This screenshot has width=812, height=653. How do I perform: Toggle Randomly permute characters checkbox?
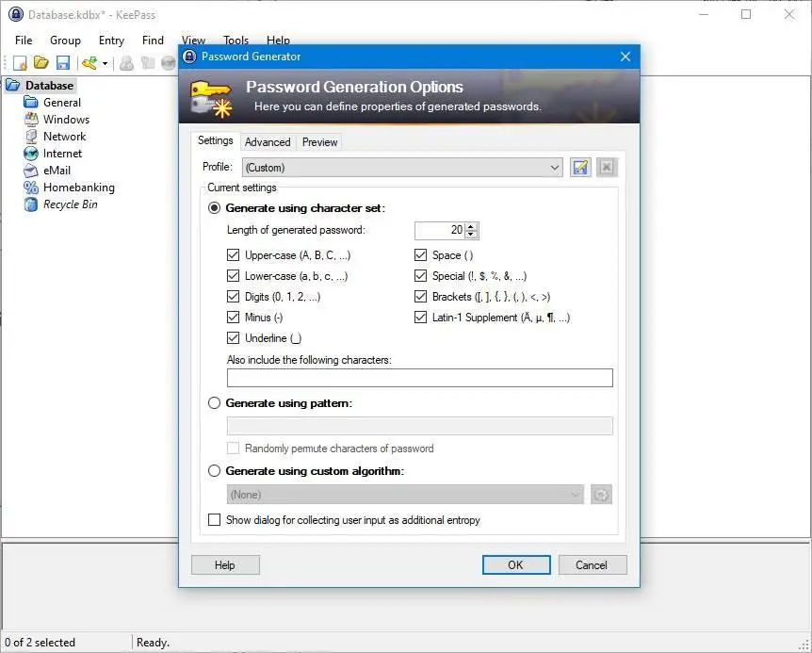[233, 449]
